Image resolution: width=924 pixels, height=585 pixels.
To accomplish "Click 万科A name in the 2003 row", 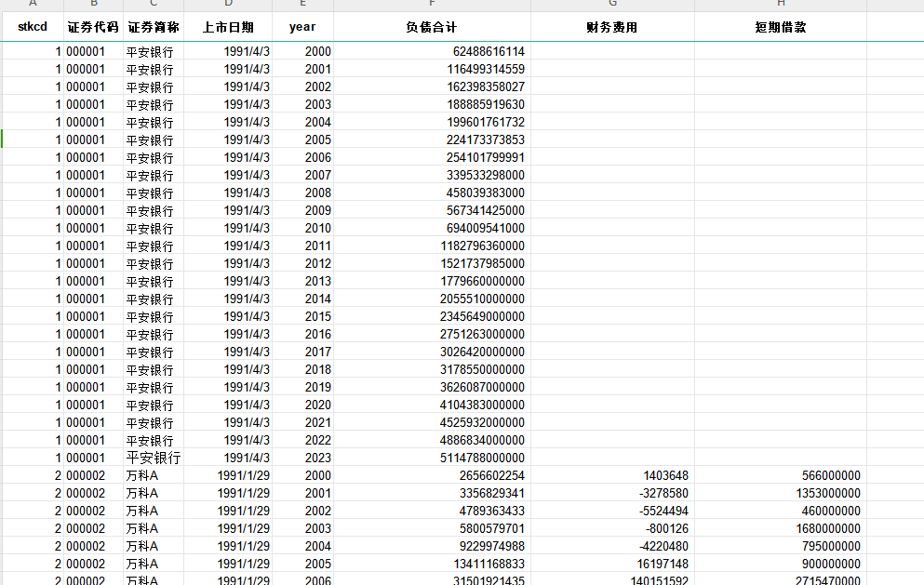I will [x=154, y=528].
